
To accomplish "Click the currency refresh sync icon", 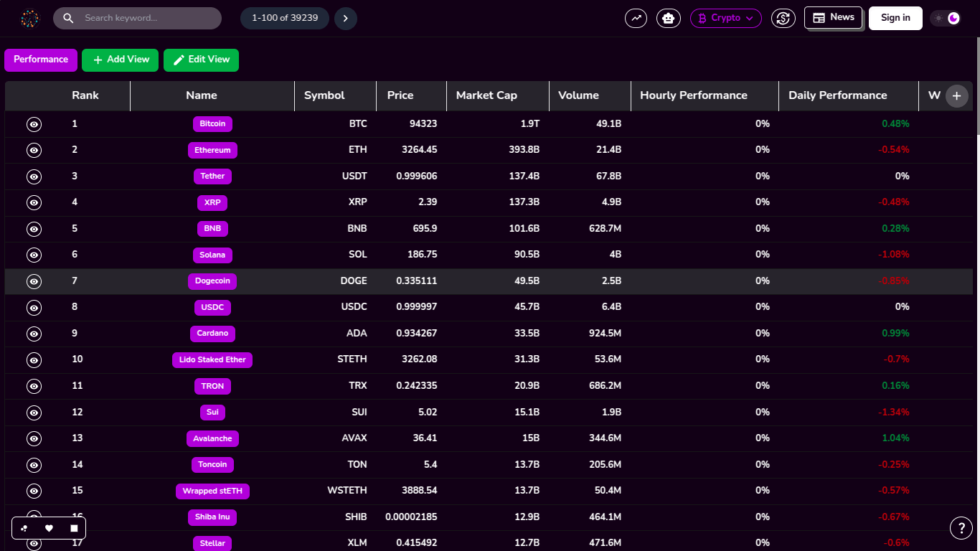I will pos(783,18).
